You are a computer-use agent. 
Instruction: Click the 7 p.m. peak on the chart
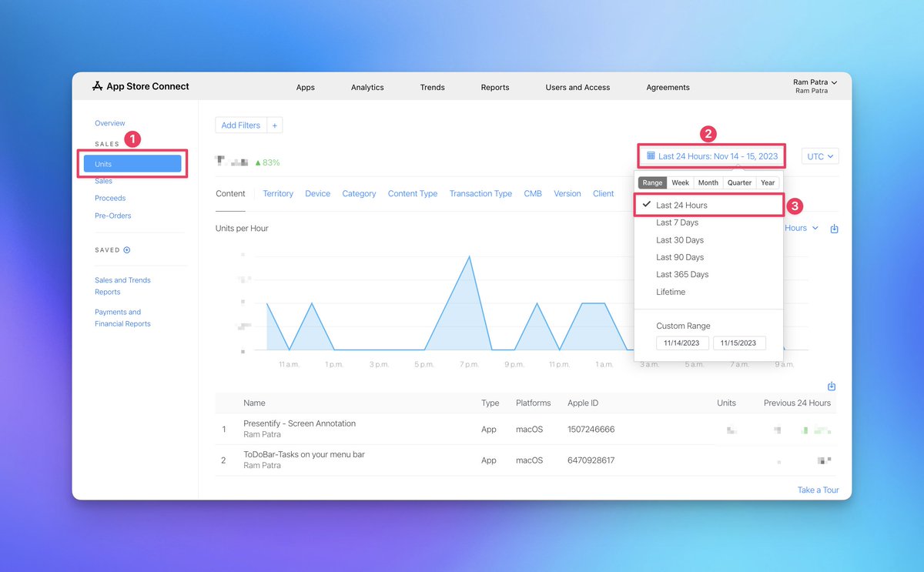[469, 257]
